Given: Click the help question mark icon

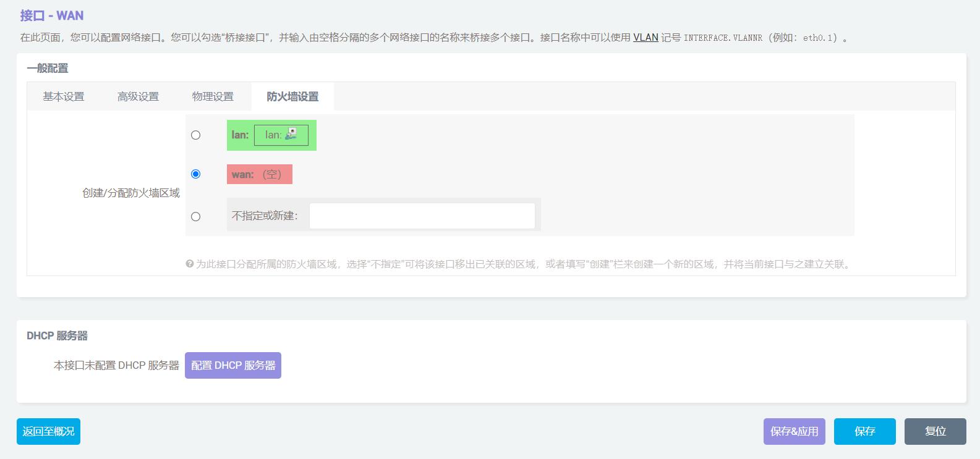Looking at the screenshot, I should pos(190,264).
